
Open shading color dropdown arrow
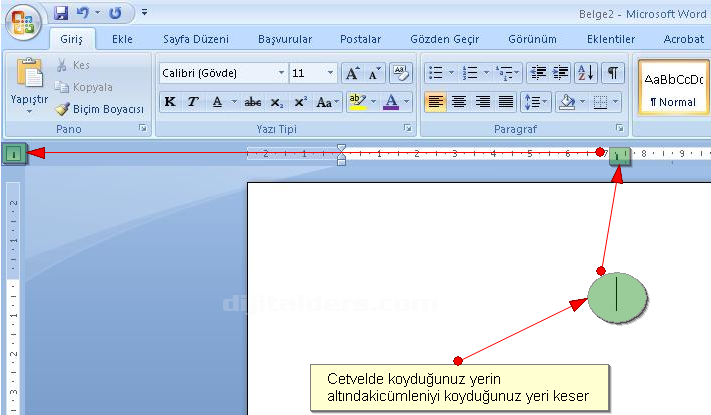pos(583,102)
